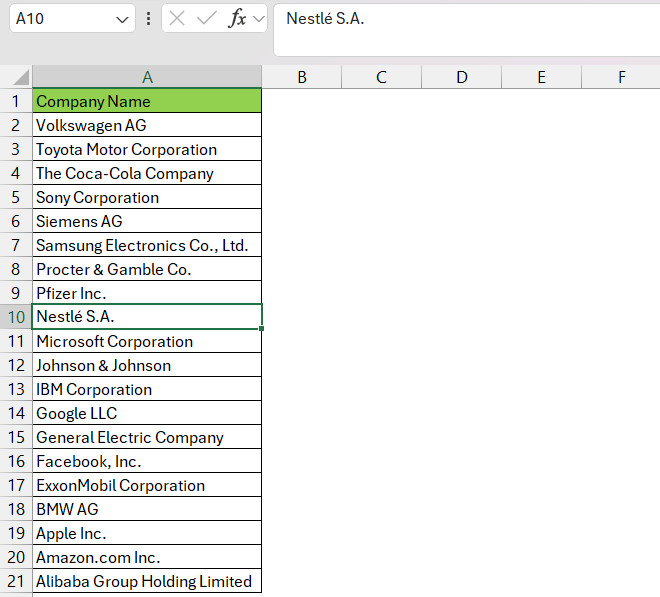Select column E header
660x597 pixels.
click(x=541, y=77)
